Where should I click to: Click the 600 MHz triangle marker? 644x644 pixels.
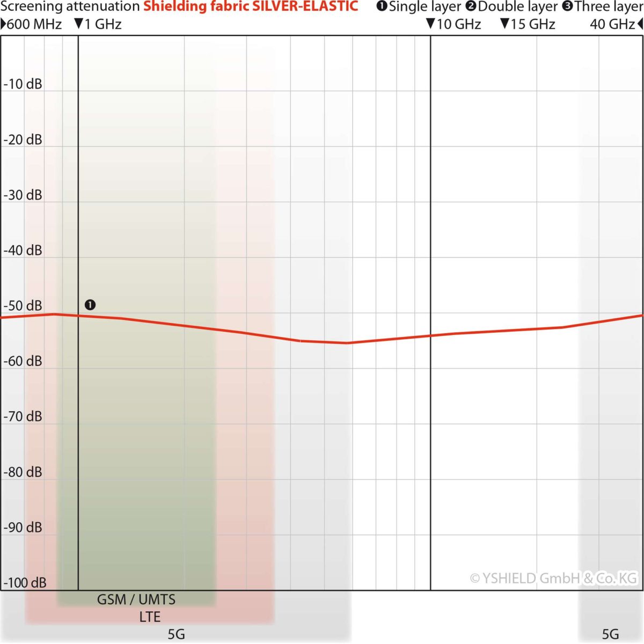(3, 24)
